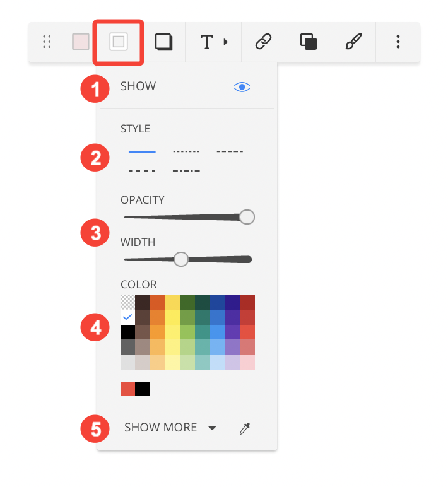Choose the solid blue line style
The width and height of the screenshot is (448, 487).
coord(142,151)
